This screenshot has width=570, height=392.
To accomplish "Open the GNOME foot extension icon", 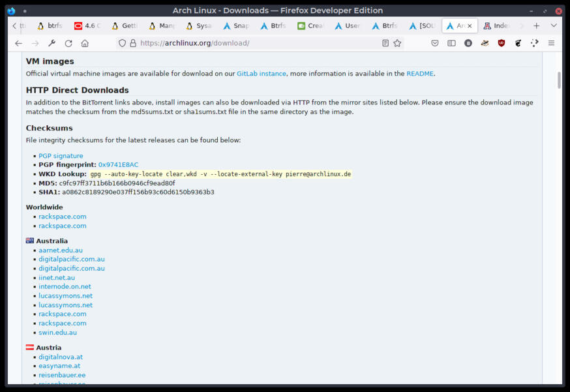I will (518, 43).
